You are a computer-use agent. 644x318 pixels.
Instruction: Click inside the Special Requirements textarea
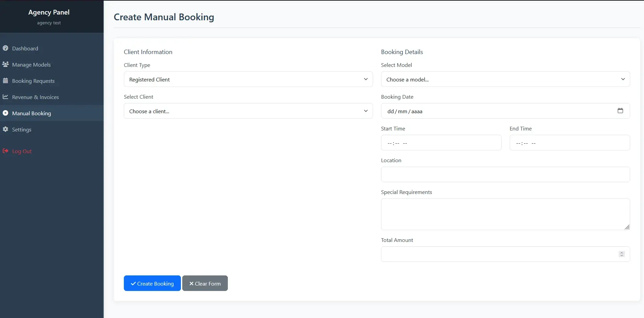coord(505,214)
